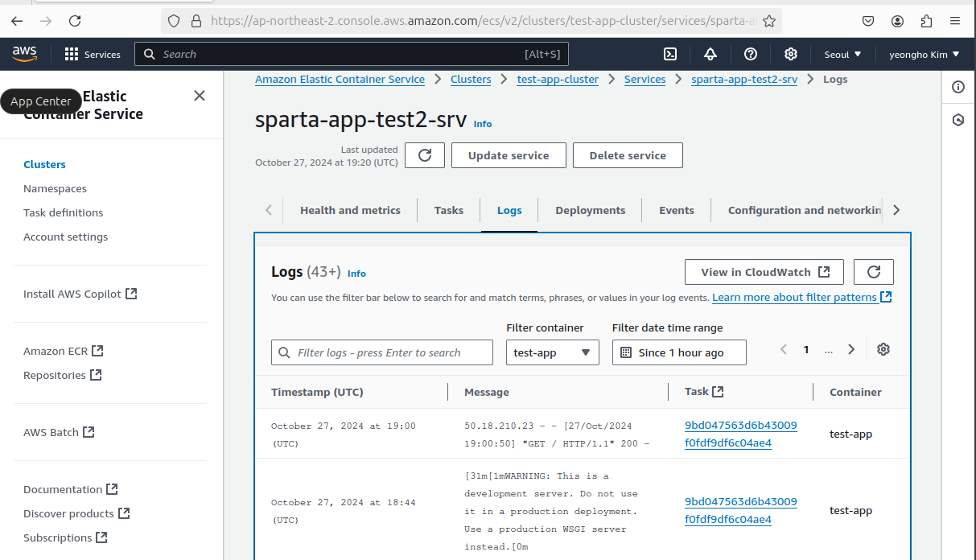Open Subscriptions external link
The width and height of the screenshot is (976, 560).
point(65,537)
